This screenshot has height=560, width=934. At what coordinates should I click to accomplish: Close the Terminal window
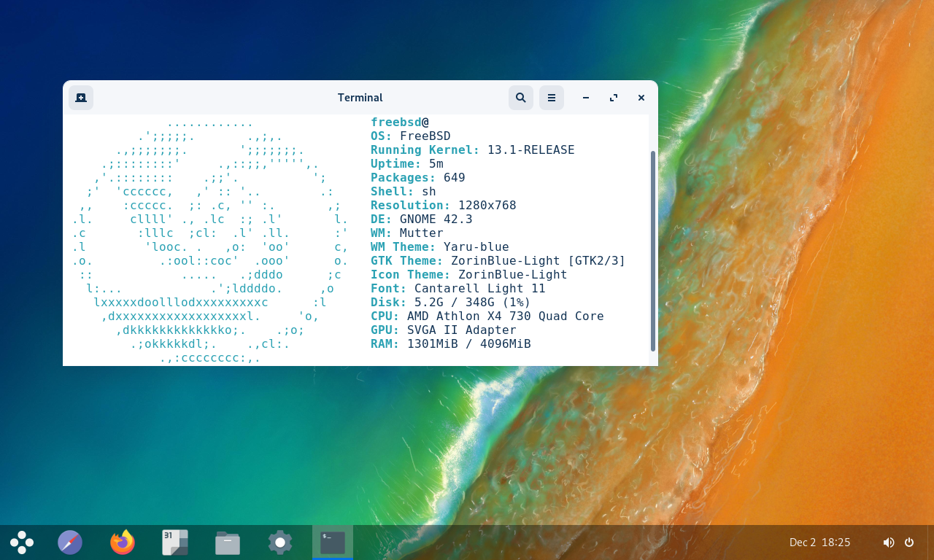coord(641,98)
